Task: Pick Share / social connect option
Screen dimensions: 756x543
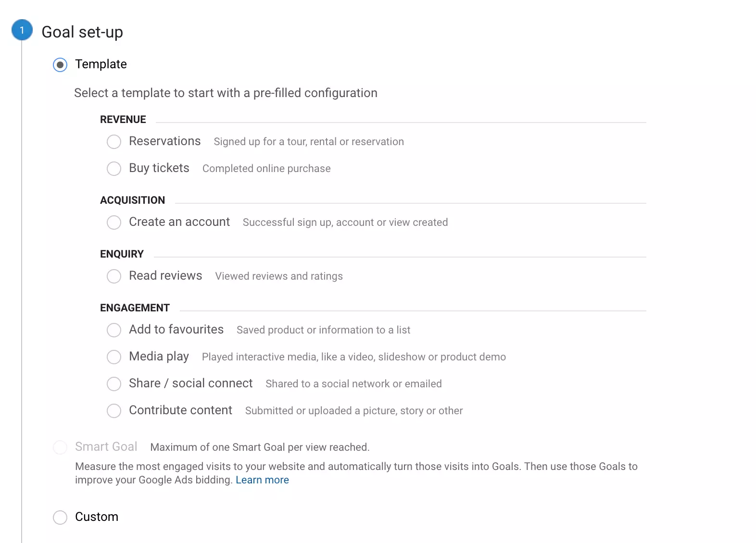Action: coord(114,384)
